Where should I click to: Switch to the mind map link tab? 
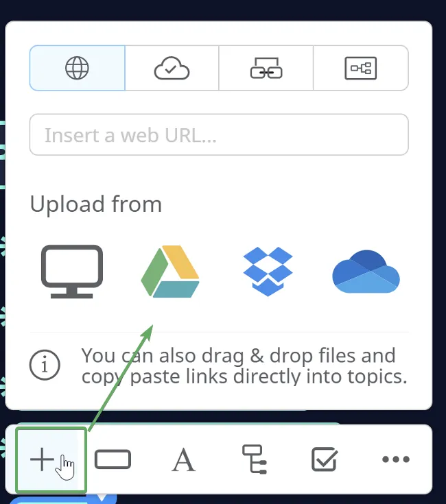click(x=361, y=68)
